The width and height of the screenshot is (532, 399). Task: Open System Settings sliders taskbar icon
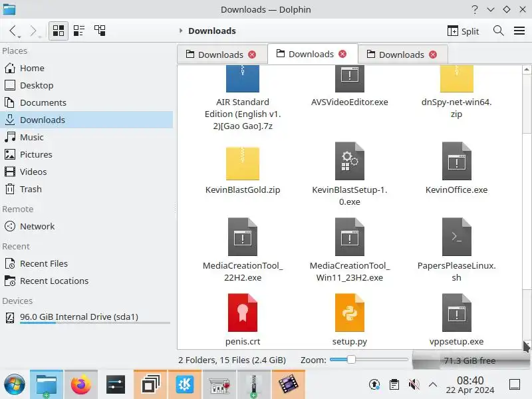click(x=116, y=385)
